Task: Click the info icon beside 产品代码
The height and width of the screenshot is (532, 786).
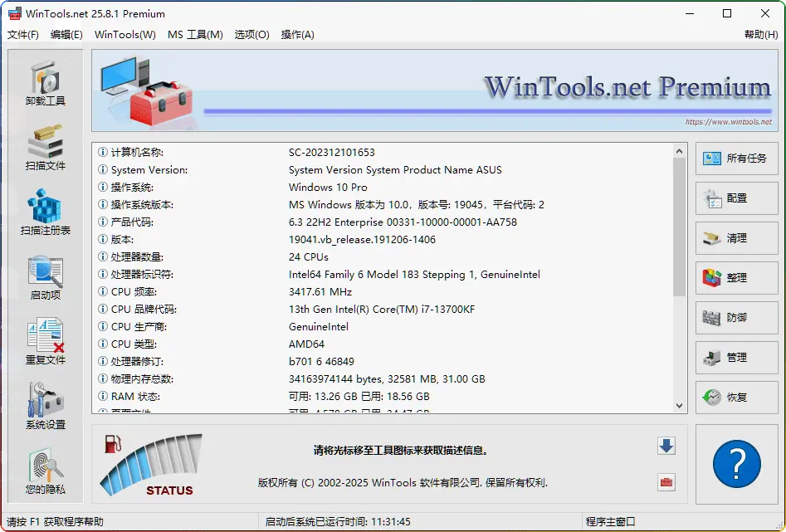Action: (103, 222)
